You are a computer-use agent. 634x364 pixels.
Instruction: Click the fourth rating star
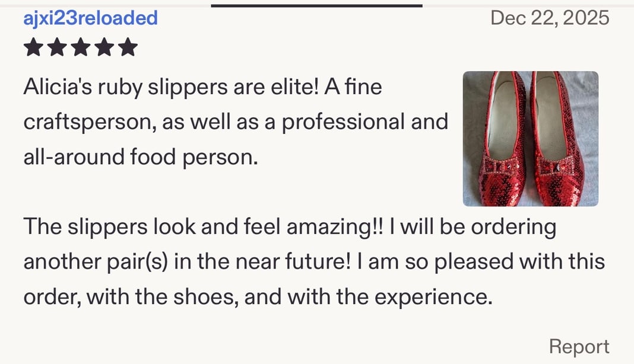(104, 47)
